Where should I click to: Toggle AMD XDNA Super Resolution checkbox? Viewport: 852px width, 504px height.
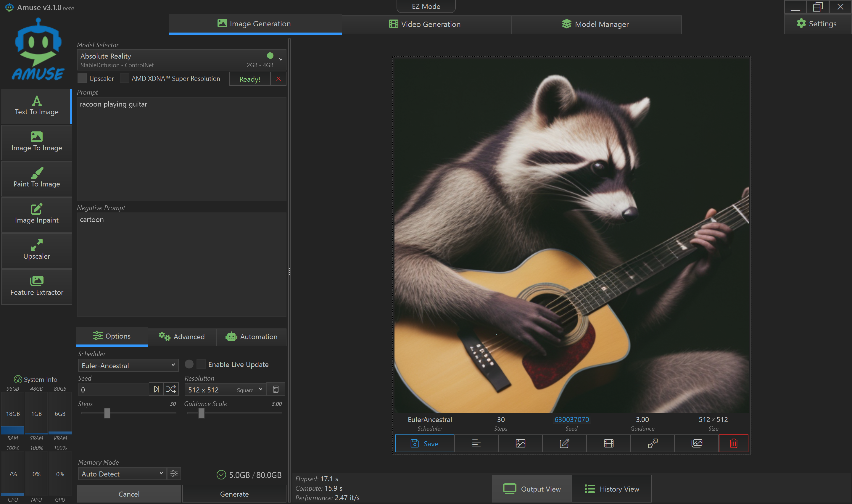tap(124, 78)
